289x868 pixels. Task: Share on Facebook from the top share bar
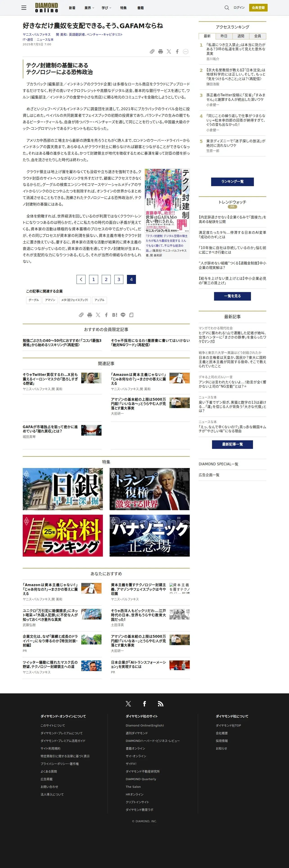pos(177,52)
